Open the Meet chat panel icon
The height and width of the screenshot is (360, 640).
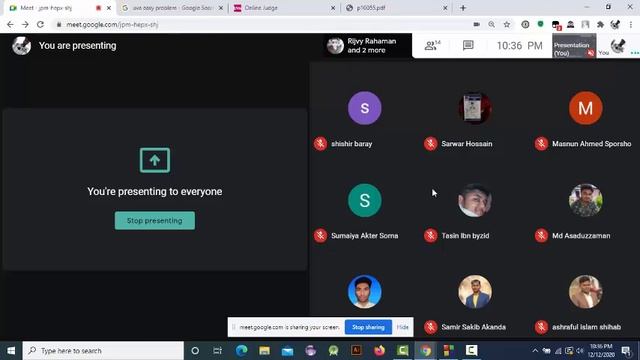click(x=468, y=45)
